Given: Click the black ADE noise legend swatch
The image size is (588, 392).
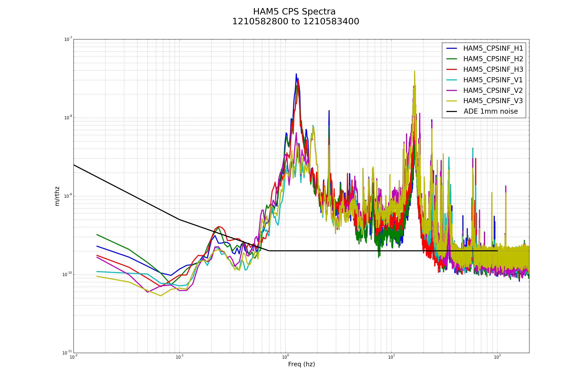Looking at the screenshot, I should (x=452, y=111).
